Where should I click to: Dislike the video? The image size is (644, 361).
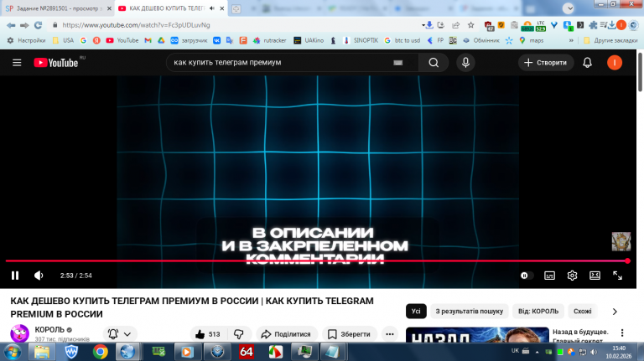tap(239, 334)
